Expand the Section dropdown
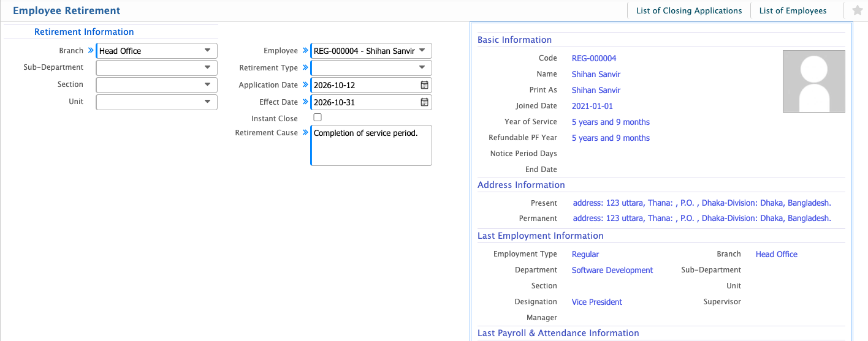Viewport: 868px width, 341px height. 157,84
